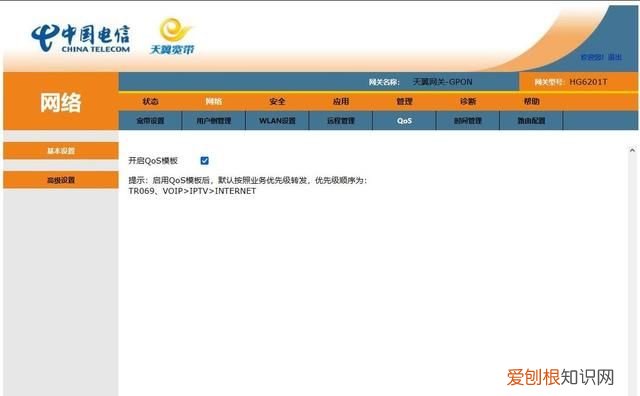Open 高级设置 in the sidebar
640x396 pixels.
(x=61, y=180)
